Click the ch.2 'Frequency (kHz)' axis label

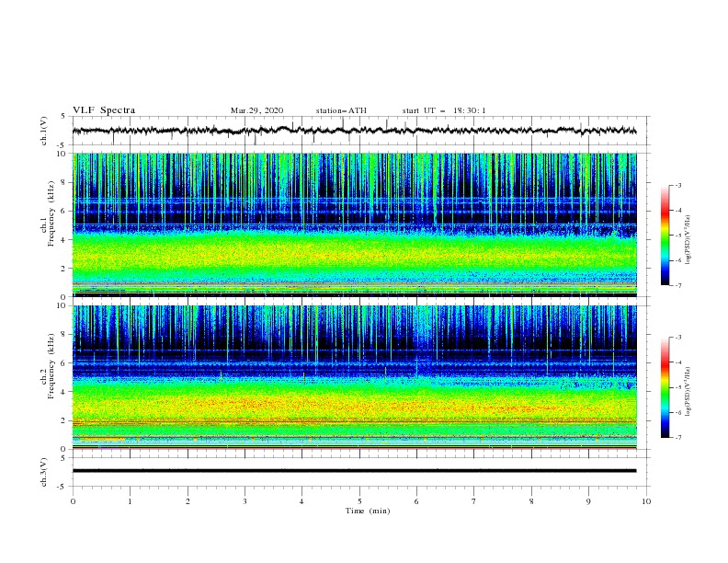tap(51, 366)
